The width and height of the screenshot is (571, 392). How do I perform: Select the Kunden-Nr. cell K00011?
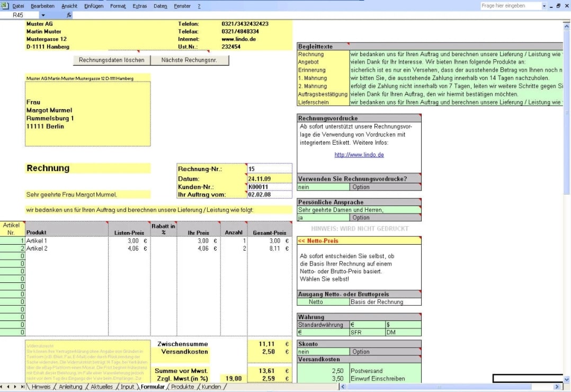[270, 187]
